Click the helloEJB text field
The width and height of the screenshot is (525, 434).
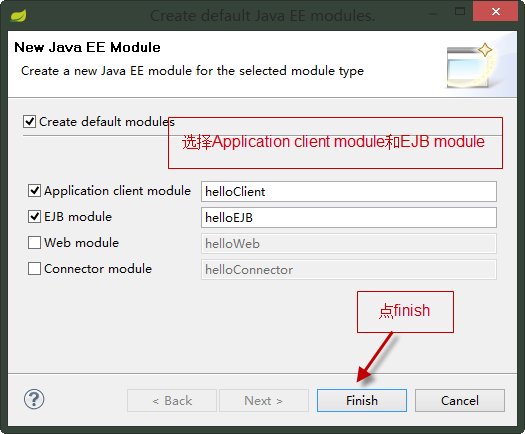(x=349, y=218)
